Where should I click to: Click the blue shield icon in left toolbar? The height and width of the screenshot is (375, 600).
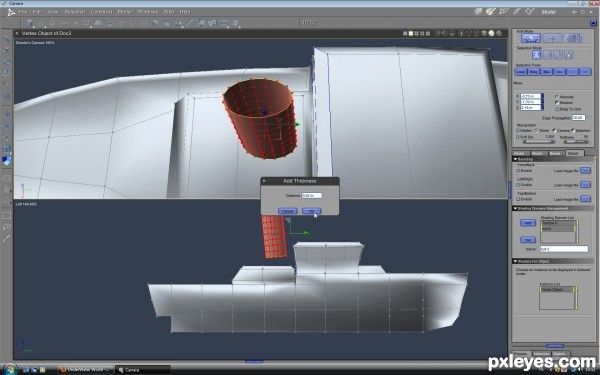tap(7, 161)
